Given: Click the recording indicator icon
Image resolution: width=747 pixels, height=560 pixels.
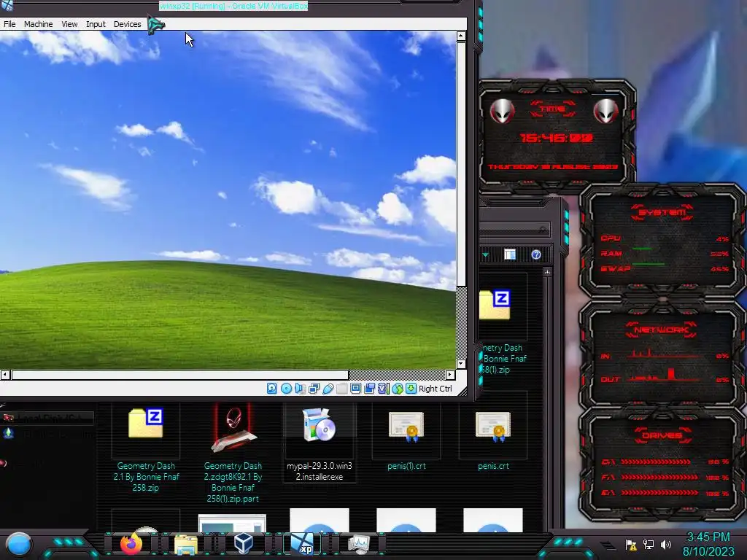Looking at the screenshot, I should [x=369, y=389].
